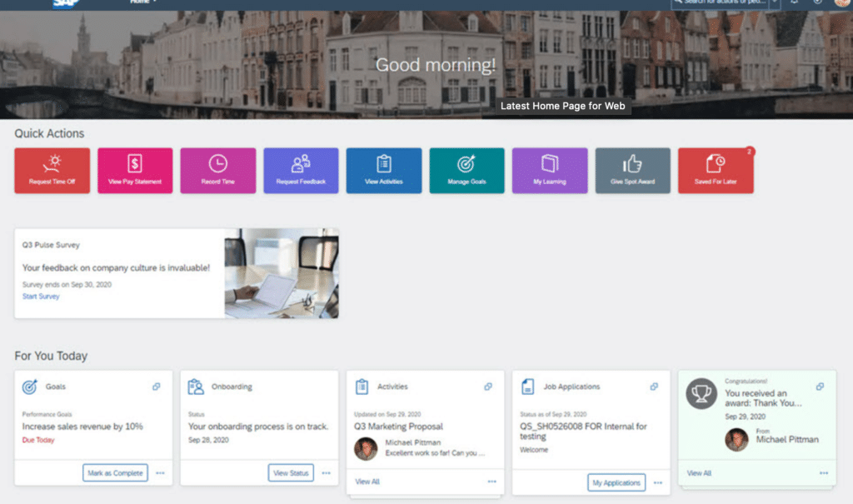This screenshot has height=504, width=853.
Task: Click Mark as Complete on the Goals card
Action: click(114, 472)
